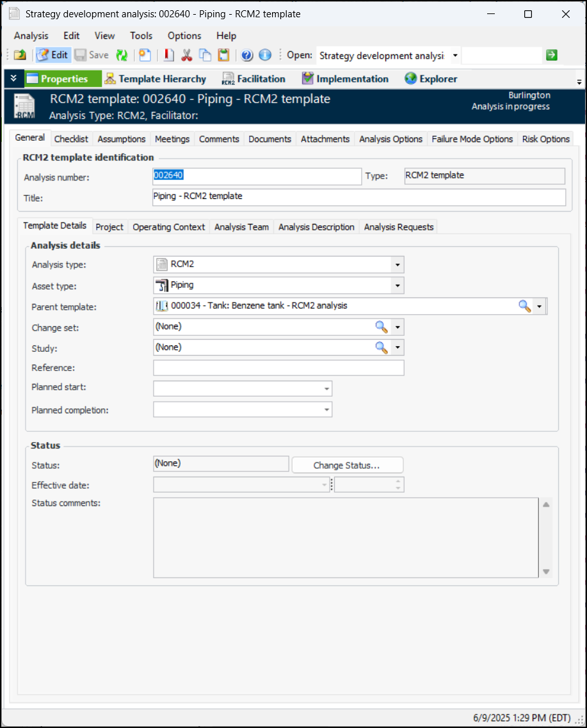Click the green Go arrow button
The image size is (587, 728).
[x=552, y=55]
